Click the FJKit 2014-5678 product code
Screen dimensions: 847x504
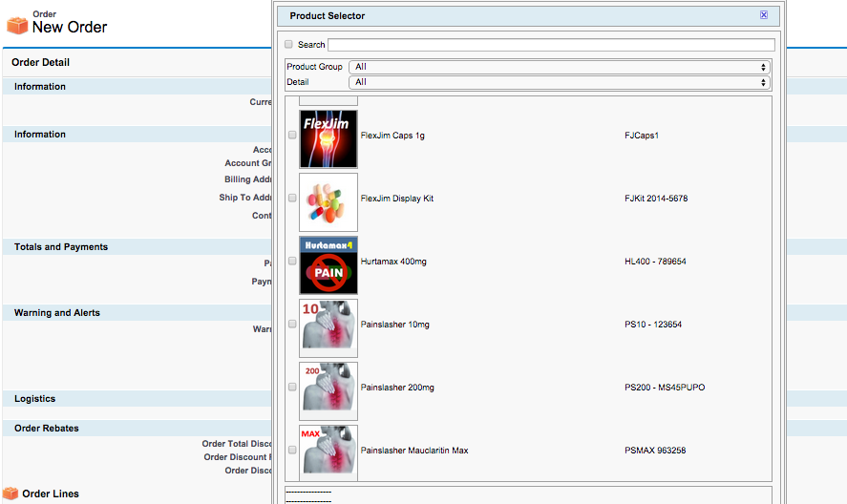pos(655,199)
